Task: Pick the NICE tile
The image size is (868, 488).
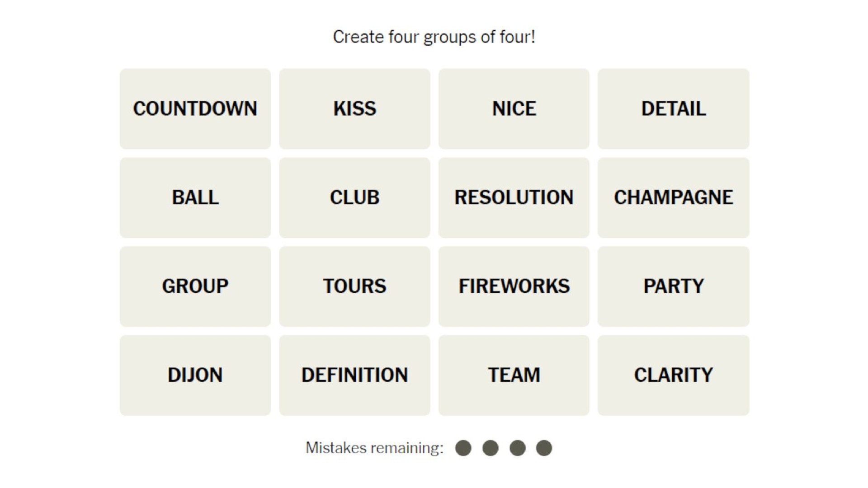Action: tap(514, 108)
